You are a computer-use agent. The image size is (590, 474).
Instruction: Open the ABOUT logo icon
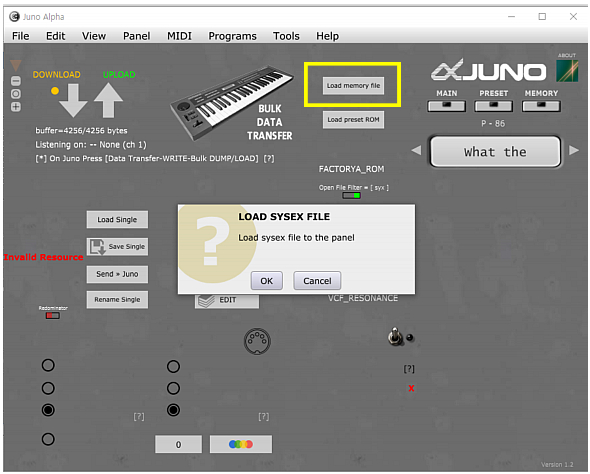(567, 71)
